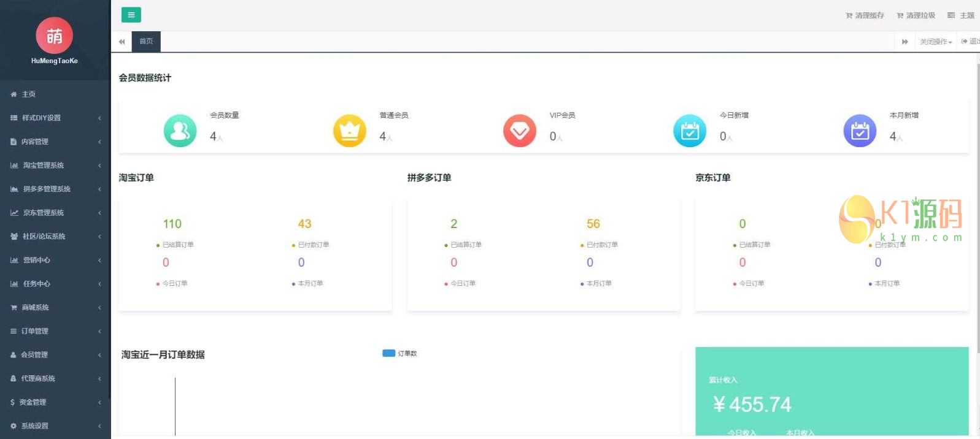Expand the 商城系统 sidebar menu
Screen dimensions: 980x439
pyautogui.click(x=54, y=308)
